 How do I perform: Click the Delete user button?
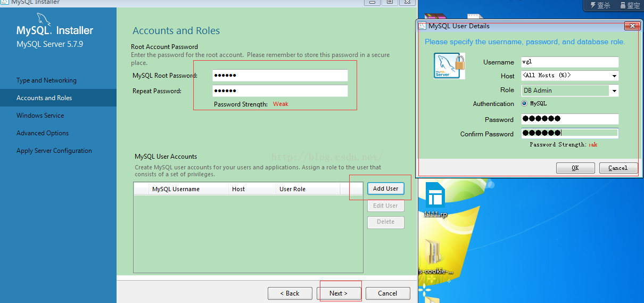point(385,222)
